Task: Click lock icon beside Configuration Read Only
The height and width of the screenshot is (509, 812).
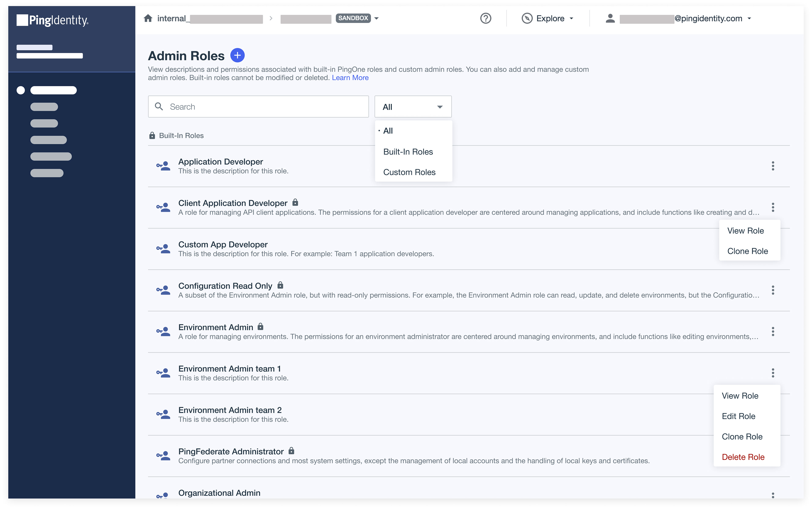Action: (x=280, y=285)
